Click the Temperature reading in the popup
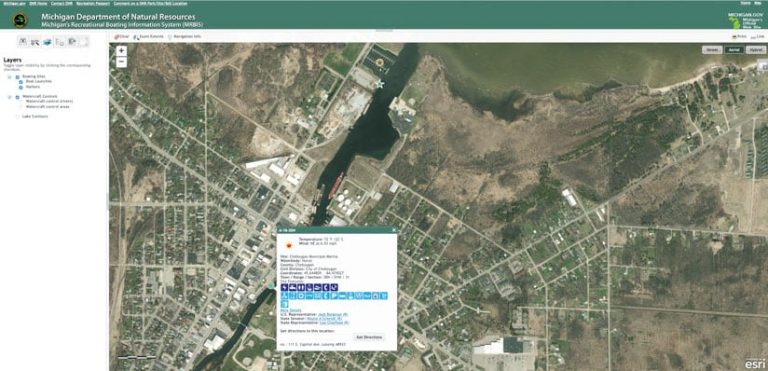Image resolution: width=768 pixels, height=371 pixels. 321,239
